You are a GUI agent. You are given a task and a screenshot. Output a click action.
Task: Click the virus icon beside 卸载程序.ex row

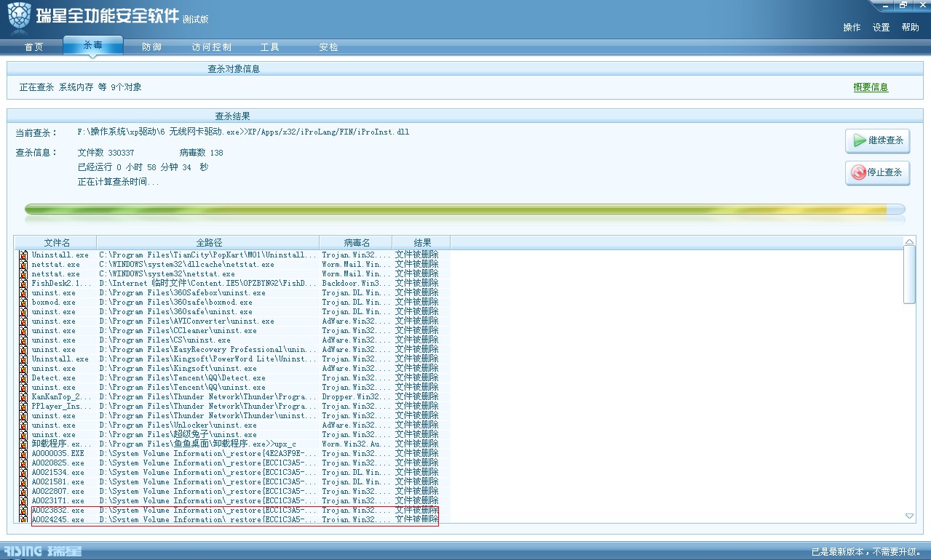click(x=23, y=444)
